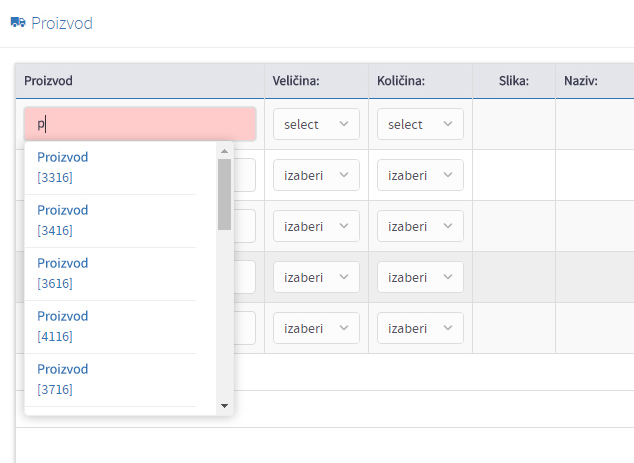Open fourth row Količina izaberi dropdown
The width and height of the screenshot is (634, 463).
[x=420, y=277]
